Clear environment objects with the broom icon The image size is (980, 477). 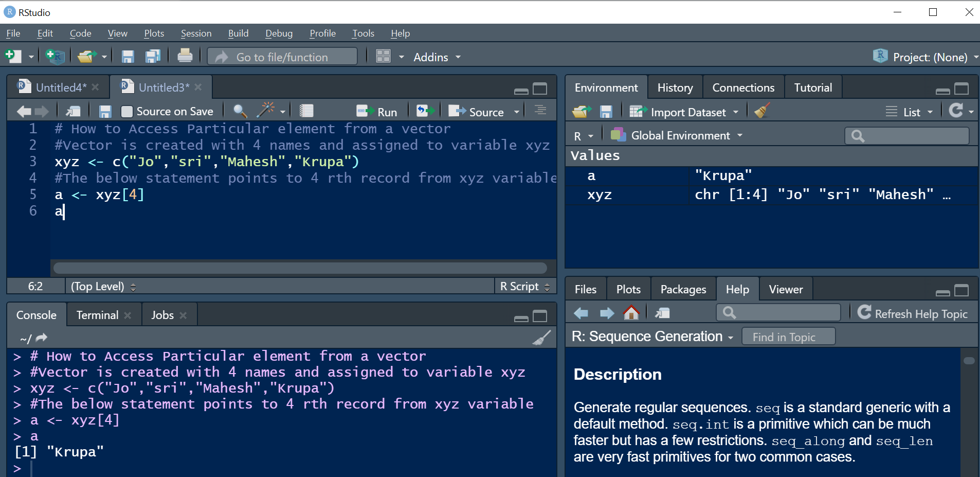(762, 111)
